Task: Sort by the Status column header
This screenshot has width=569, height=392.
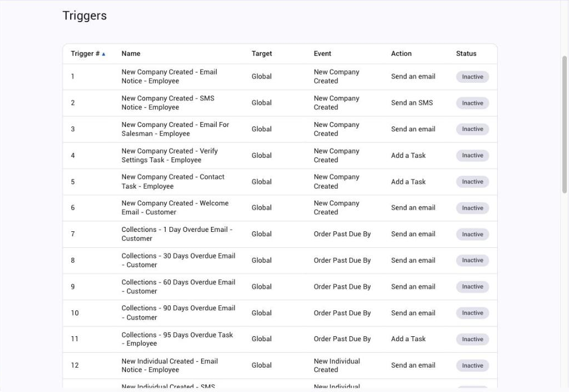Action: 466,54
